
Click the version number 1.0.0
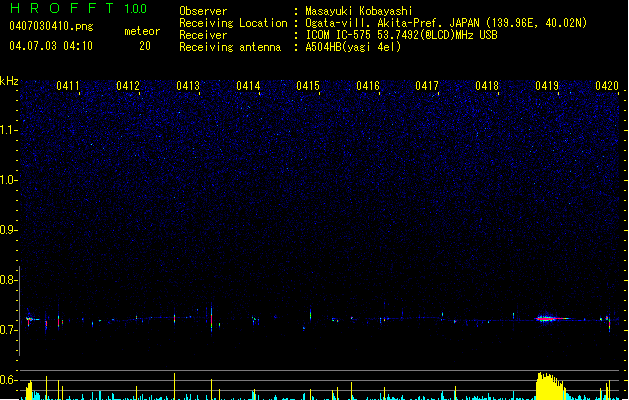click(x=135, y=9)
